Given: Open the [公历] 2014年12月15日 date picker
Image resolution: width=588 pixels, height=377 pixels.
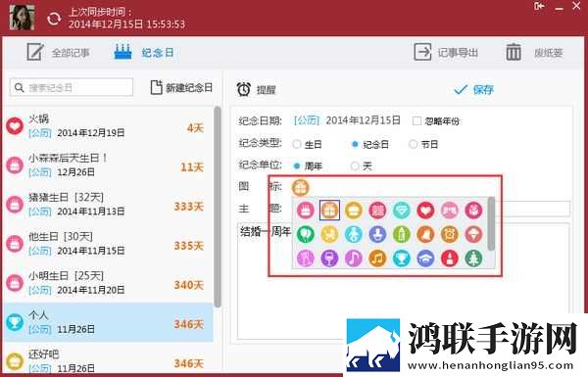Looking at the screenshot, I should 347,120.
